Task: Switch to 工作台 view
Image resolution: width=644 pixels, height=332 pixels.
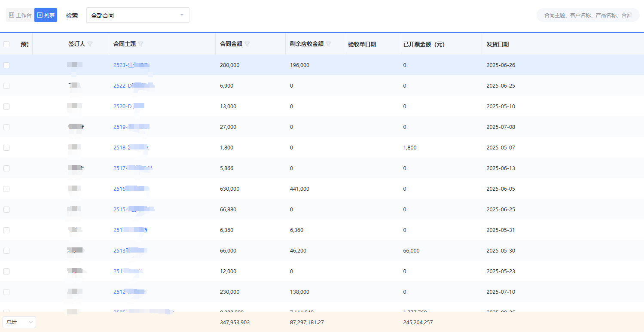Action: 20,15
